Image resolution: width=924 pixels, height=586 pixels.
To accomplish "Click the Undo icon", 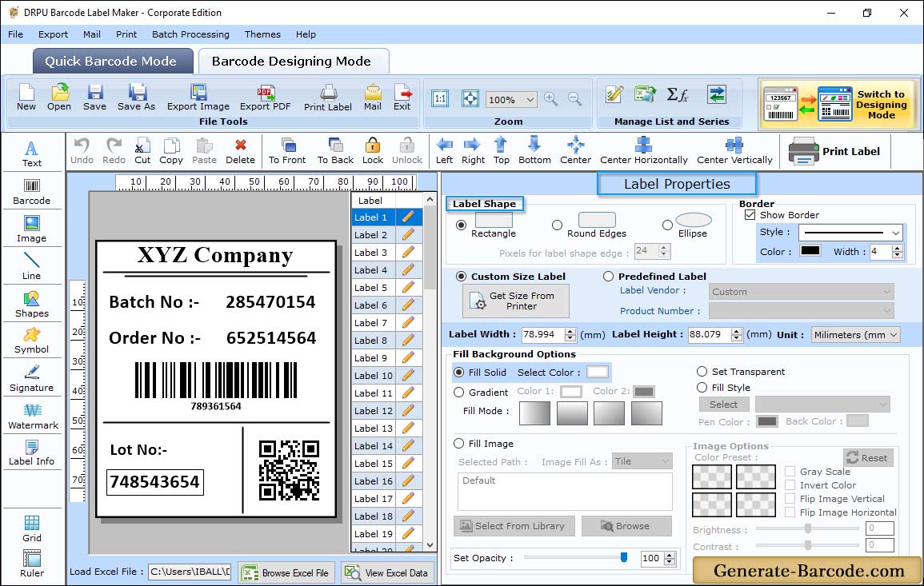I will 82,151.
